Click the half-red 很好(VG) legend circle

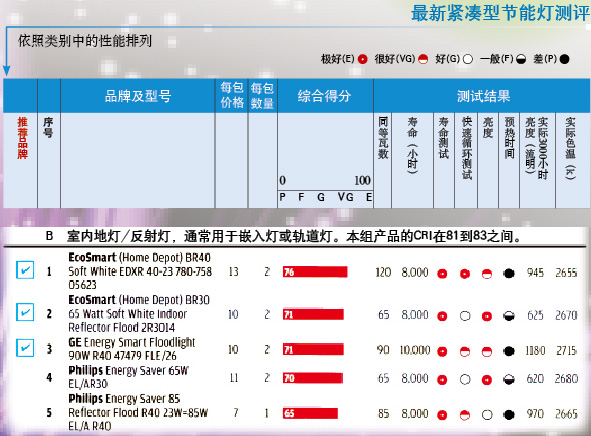[x=423, y=59]
